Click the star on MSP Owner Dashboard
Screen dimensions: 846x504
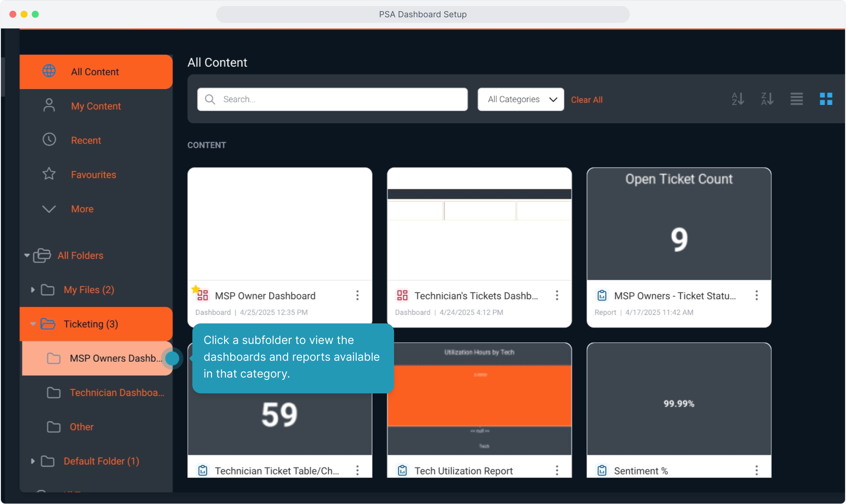click(196, 289)
